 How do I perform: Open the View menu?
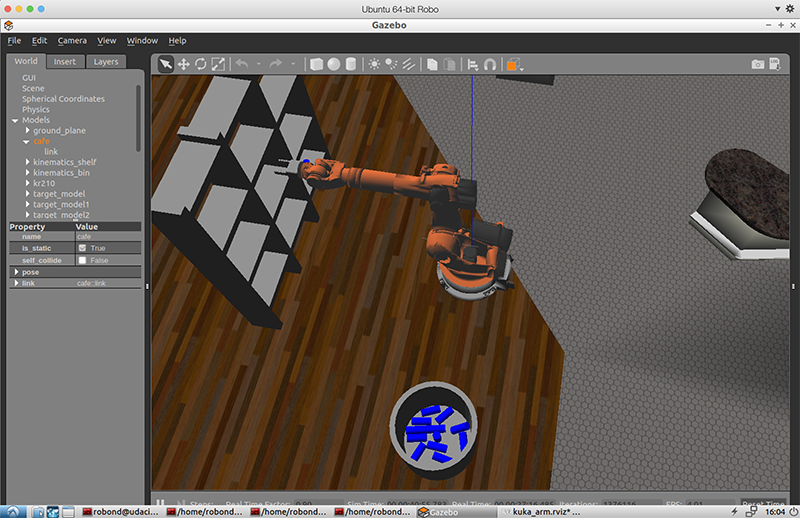tap(107, 41)
